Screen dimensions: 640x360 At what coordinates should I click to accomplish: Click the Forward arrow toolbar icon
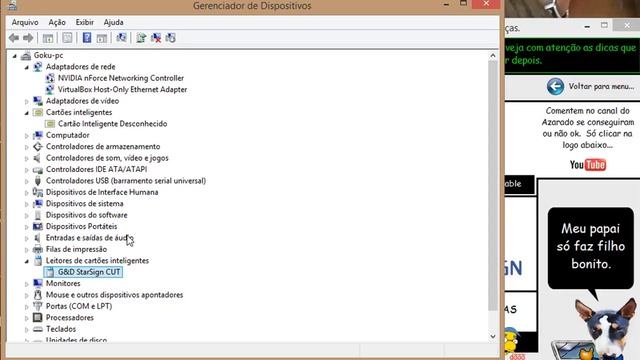28,38
